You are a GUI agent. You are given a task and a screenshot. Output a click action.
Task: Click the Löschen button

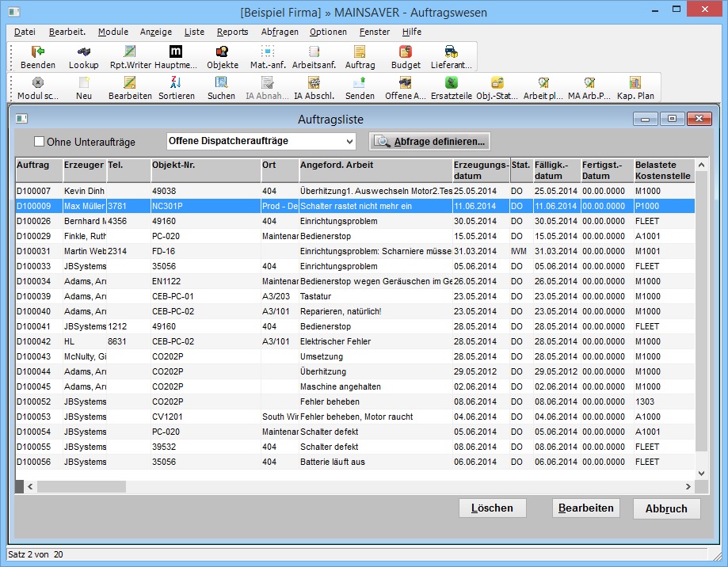pyautogui.click(x=492, y=508)
